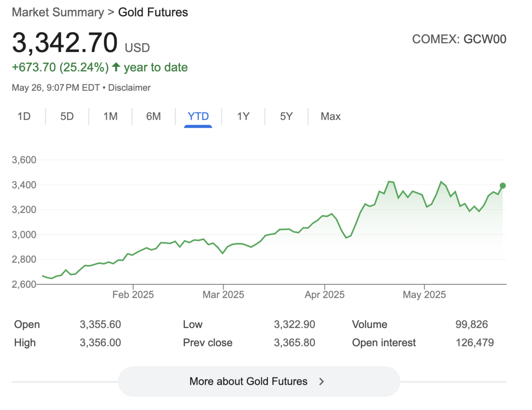Click the Mar 2025 axis label
Image resolution: width=532 pixels, height=410 pixels.
tap(223, 295)
